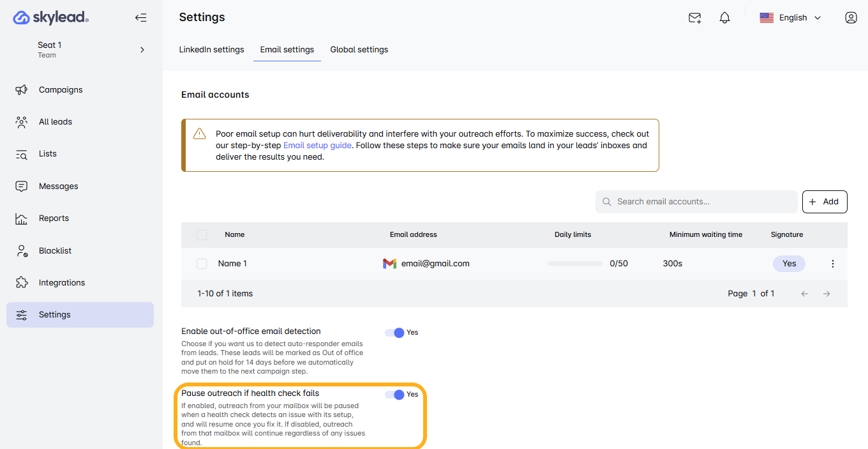Viewport: 868px width, 449px height.
Task: Click the warning triangle icon
Action: tap(200, 133)
